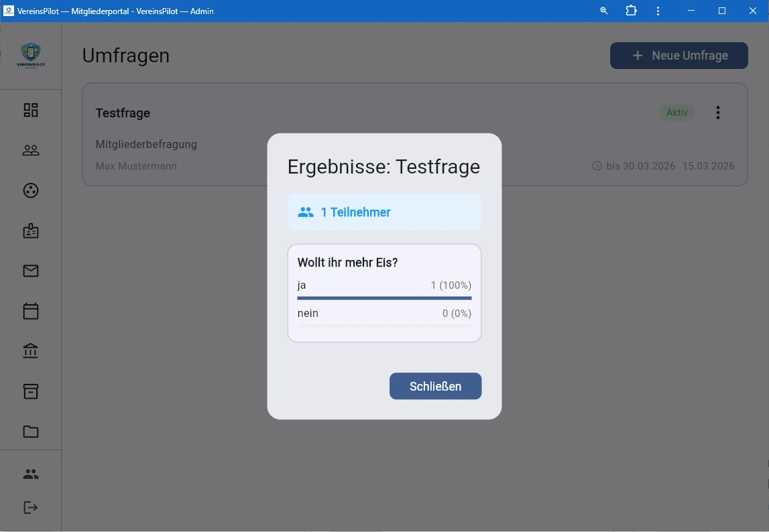Open the browser extensions puzzle icon
This screenshot has width=769, height=532.
coord(631,11)
